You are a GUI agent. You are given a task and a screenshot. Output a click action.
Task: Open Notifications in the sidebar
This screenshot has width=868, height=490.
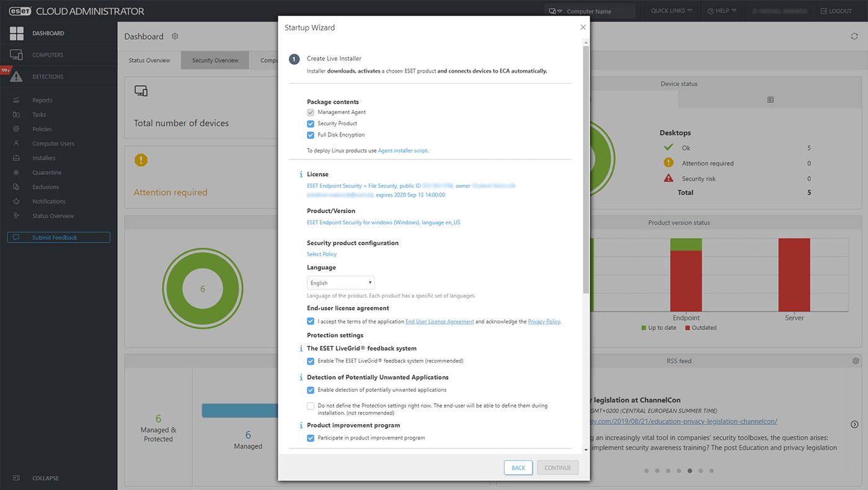click(x=49, y=202)
